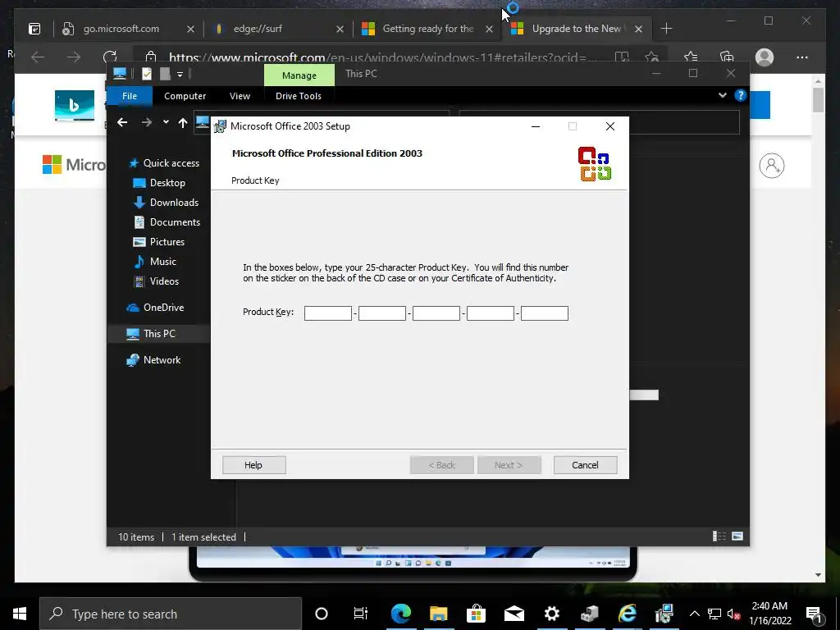
Task: Minimize the Microsoft Office 2003 Setup window
Action: 535,126
